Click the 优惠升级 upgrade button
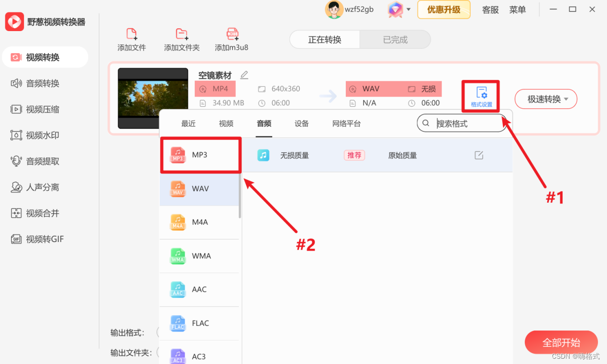Screen dimensions: 607x364 click(443, 10)
